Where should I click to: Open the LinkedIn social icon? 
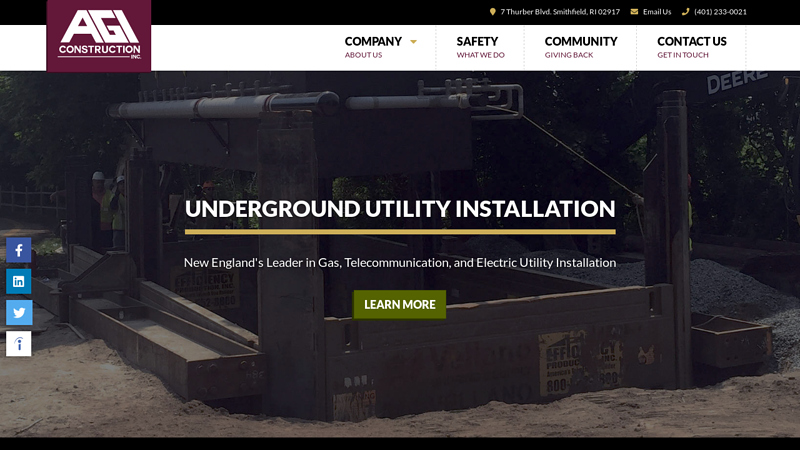coord(19,281)
